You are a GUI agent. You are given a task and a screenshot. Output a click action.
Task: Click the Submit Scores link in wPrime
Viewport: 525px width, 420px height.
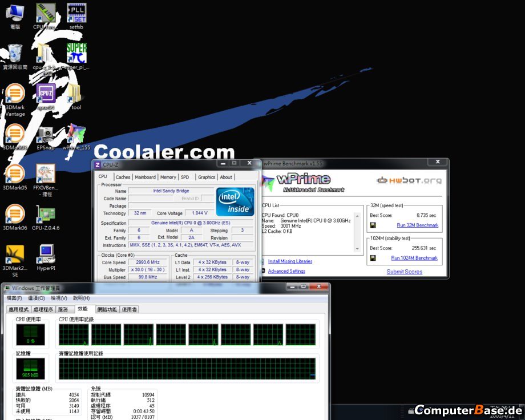[404, 272]
